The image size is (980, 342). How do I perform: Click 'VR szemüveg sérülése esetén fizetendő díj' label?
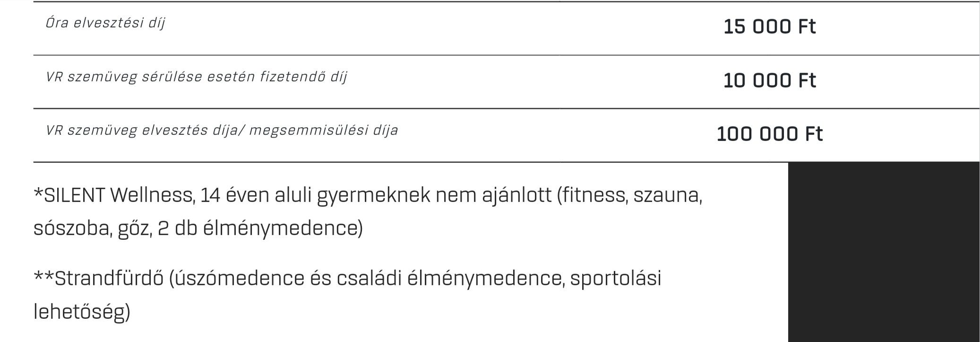[197, 77]
